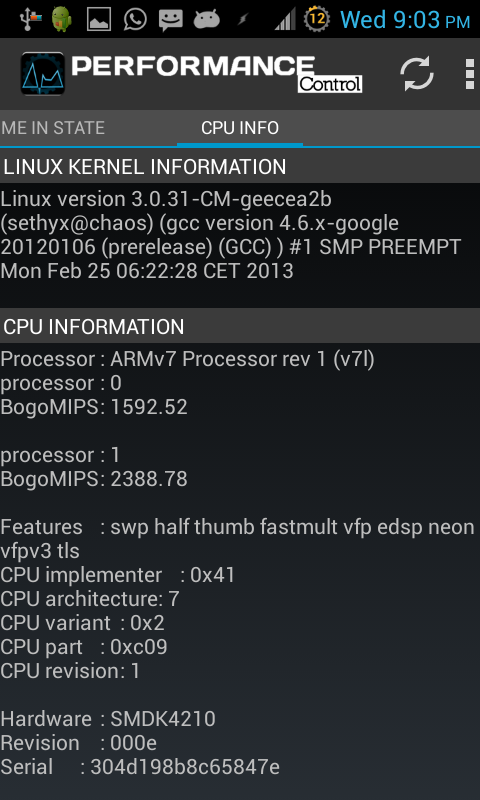Viewport: 480px width, 800px height.
Task: Tap the Performance Control app logo icon
Action: 43,74
